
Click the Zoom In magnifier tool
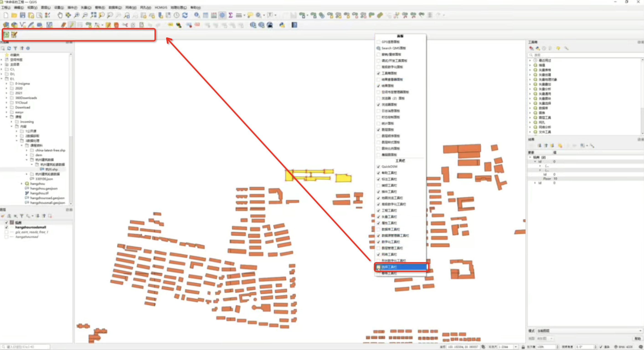(x=77, y=15)
